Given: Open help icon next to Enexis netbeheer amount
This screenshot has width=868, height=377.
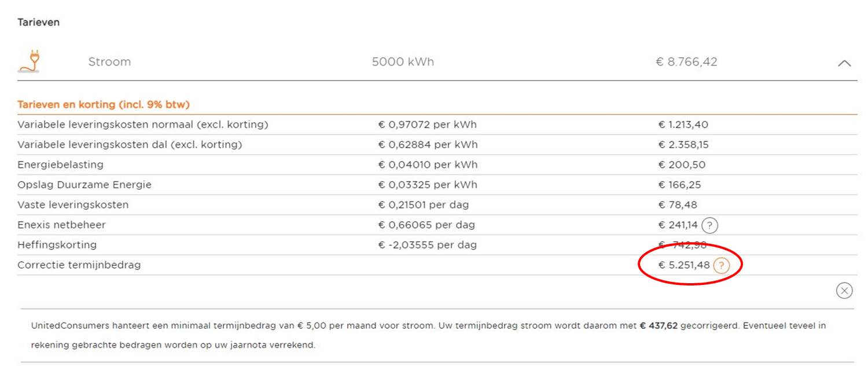Looking at the screenshot, I should coord(709,225).
